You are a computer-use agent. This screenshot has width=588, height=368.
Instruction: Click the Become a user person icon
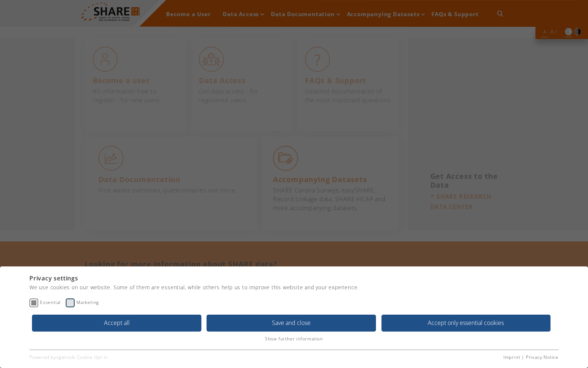point(105,59)
